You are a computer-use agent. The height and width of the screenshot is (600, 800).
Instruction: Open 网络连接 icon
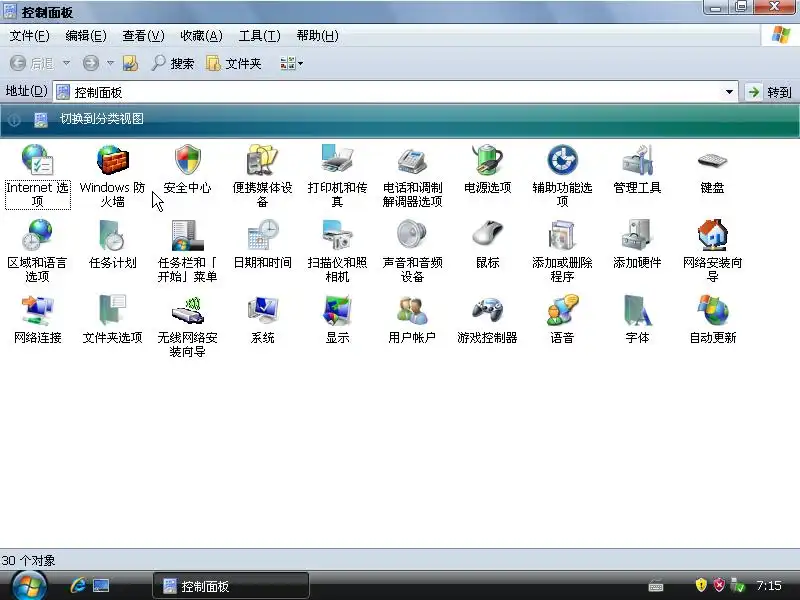38,310
